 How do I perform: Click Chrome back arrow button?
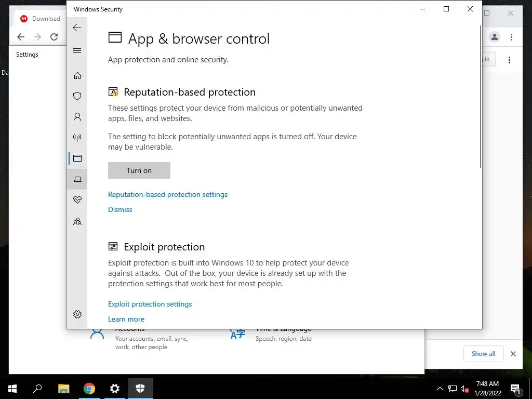[x=21, y=37]
